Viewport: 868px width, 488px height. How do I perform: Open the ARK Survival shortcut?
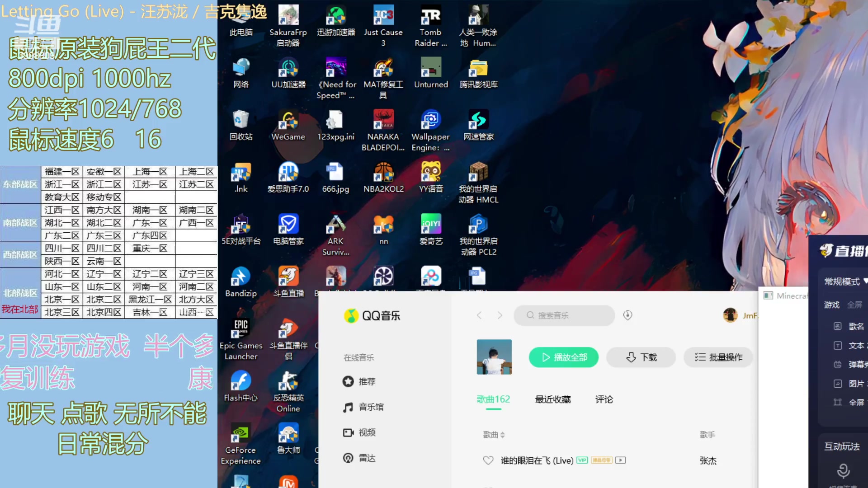point(335,235)
